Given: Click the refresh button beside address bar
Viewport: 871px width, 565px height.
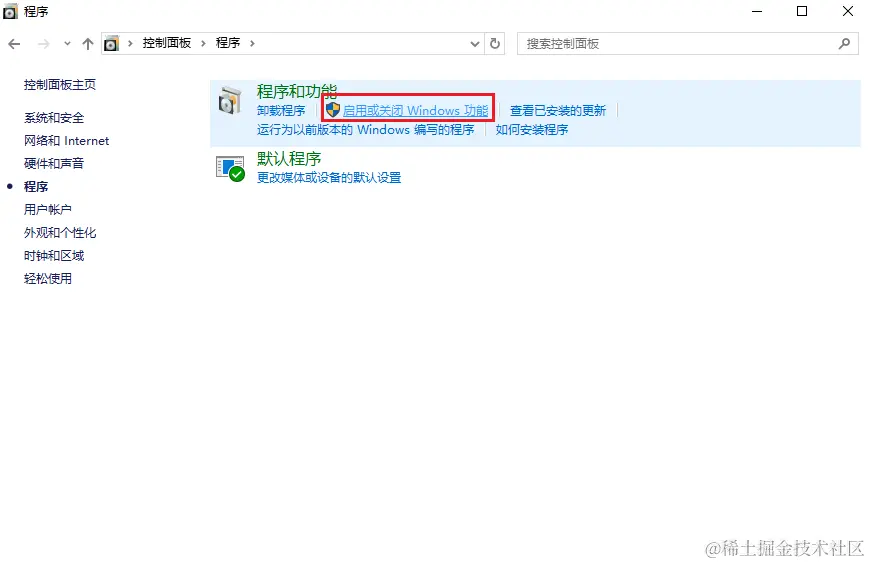Looking at the screenshot, I should pyautogui.click(x=495, y=43).
